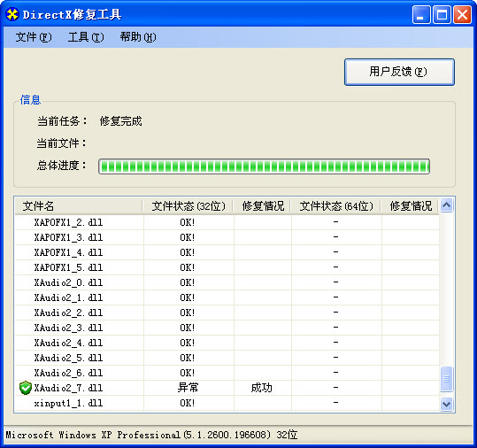
Task: Open the 文件(F) menu
Action: point(34,37)
